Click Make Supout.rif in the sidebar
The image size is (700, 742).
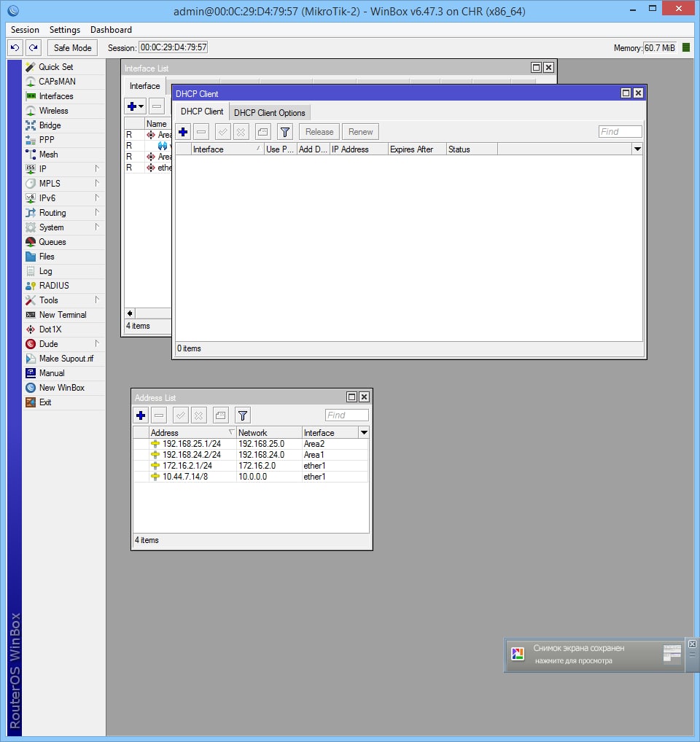[x=64, y=358]
